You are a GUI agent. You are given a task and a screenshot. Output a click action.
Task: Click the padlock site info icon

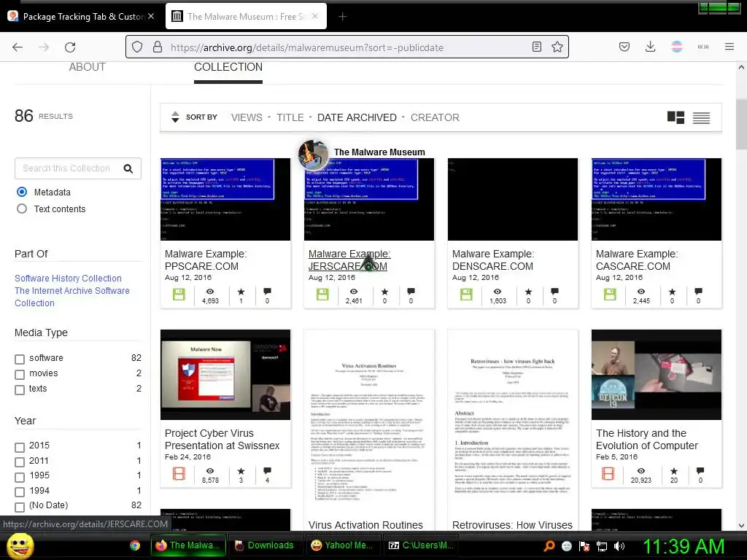coord(158,47)
